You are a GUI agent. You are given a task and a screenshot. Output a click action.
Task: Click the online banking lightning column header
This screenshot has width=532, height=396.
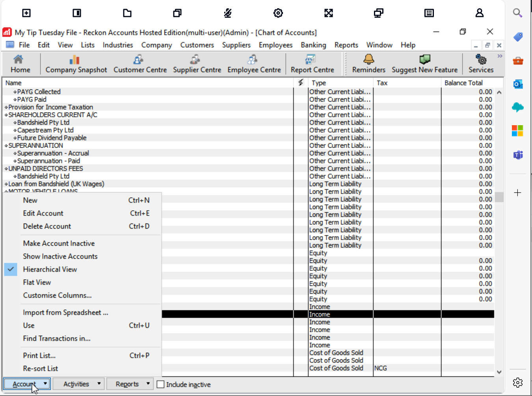301,83
